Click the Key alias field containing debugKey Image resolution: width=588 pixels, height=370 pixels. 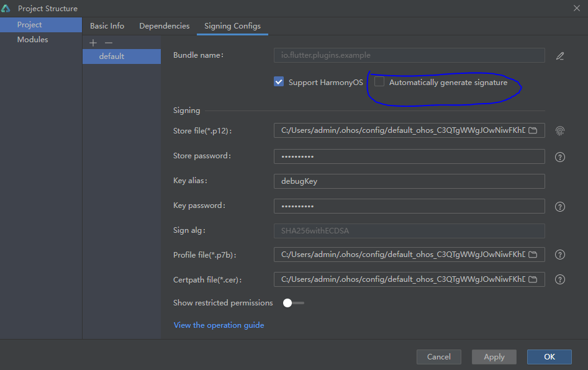409,181
